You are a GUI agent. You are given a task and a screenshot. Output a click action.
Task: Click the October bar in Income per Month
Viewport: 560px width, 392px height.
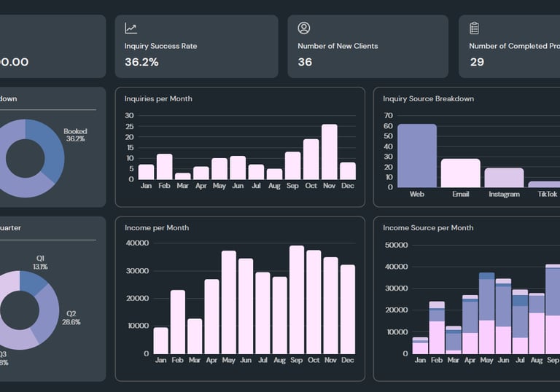pos(314,302)
